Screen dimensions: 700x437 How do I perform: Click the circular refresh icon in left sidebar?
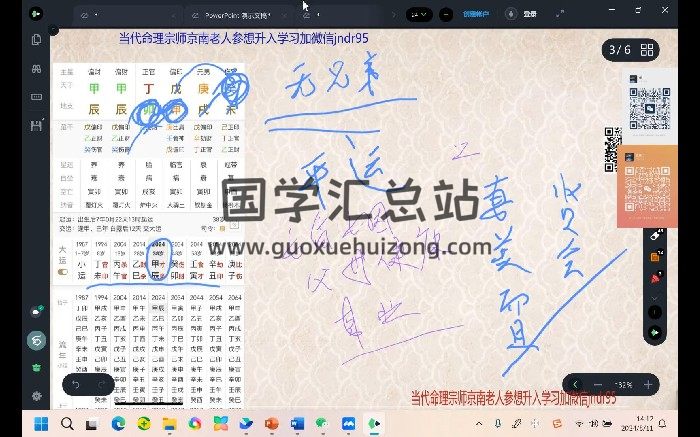37,341
